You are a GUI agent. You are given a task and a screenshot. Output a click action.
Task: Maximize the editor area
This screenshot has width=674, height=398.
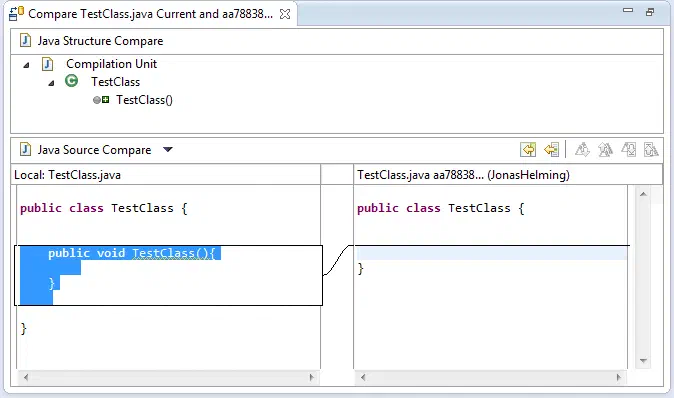coord(650,12)
